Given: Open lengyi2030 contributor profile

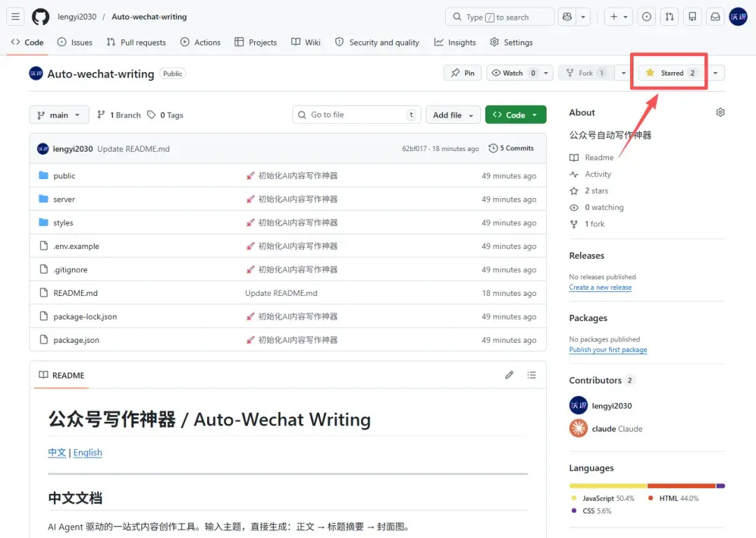Looking at the screenshot, I should [x=612, y=406].
